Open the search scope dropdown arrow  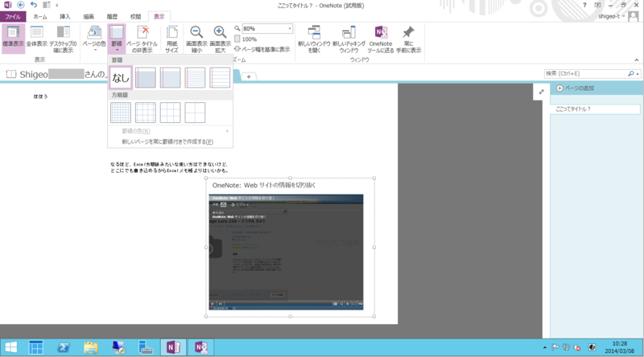(x=638, y=74)
